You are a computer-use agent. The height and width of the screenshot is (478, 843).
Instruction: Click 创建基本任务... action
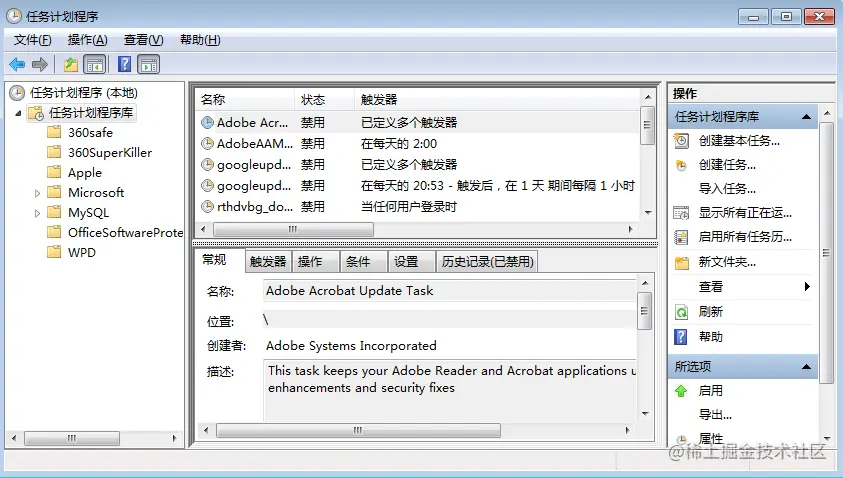point(739,141)
